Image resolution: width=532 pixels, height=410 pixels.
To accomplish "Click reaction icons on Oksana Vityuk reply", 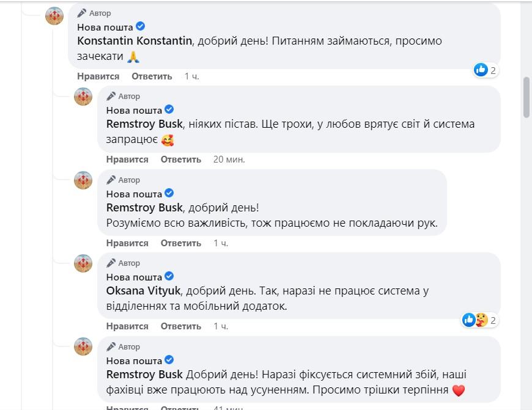I will point(475,320).
